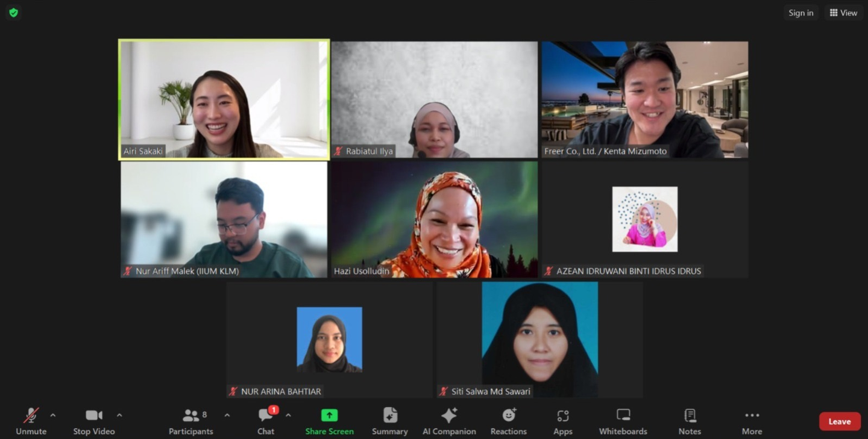This screenshot has height=439, width=868.
Task: Open the Participants list
Action: 191,421
